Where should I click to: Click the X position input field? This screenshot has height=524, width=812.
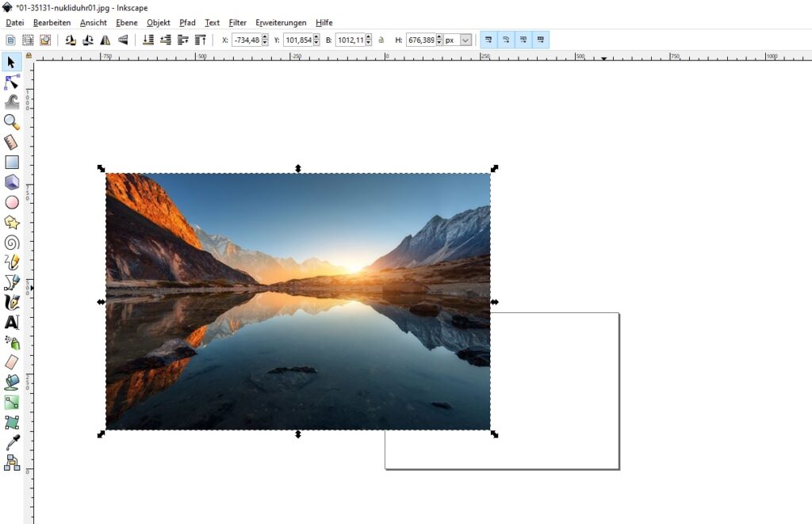point(247,40)
